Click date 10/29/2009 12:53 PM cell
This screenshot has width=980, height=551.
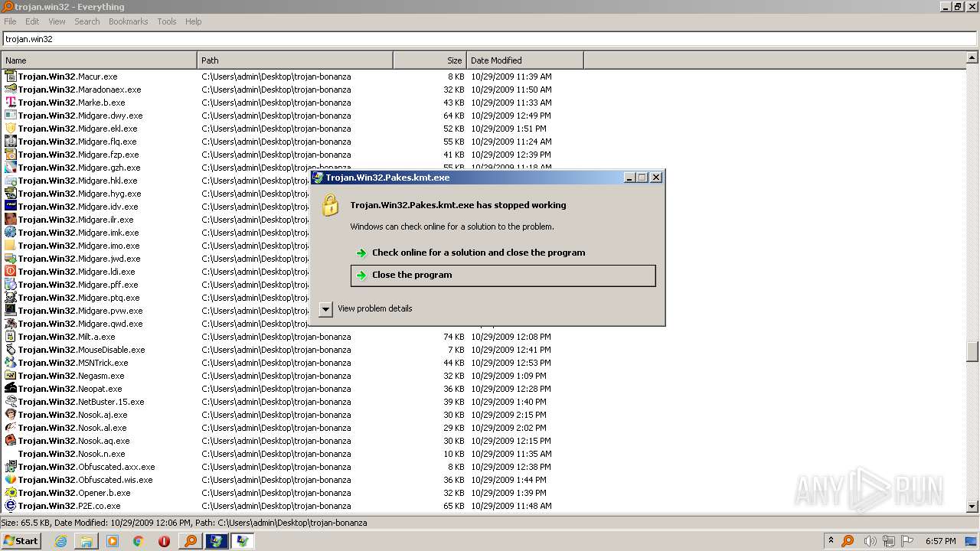pyautogui.click(x=511, y=363)
